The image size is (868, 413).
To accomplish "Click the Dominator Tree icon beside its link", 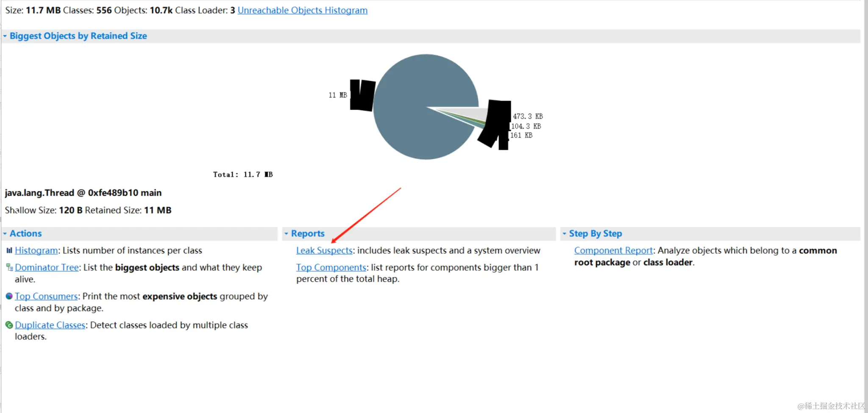I will [x=9, y=268].
